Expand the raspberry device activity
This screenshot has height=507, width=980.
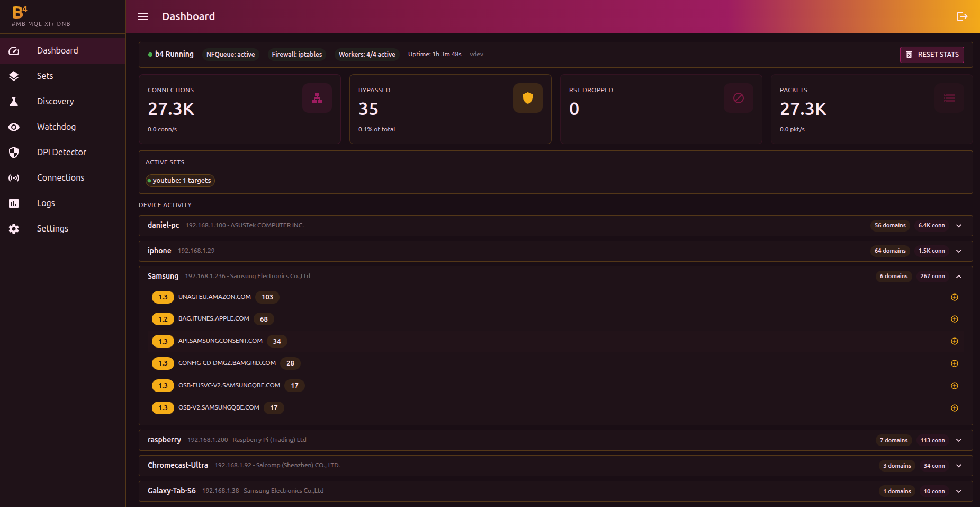tap(958, 441)
